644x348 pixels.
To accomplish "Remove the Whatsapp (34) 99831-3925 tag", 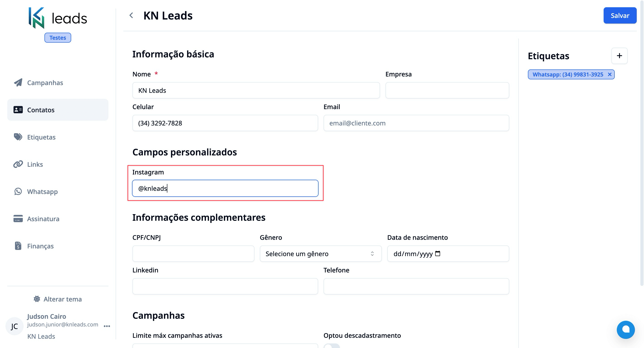I will (610, 75).
